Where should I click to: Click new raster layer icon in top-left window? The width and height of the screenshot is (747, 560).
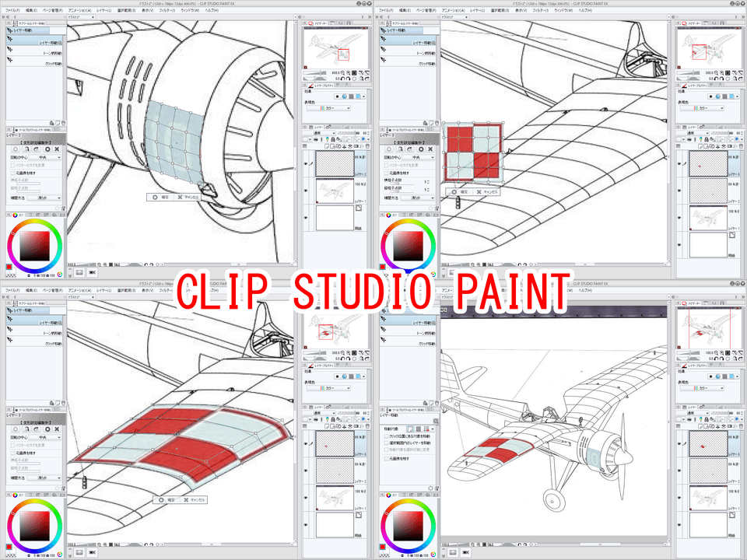tap(328, 146)
